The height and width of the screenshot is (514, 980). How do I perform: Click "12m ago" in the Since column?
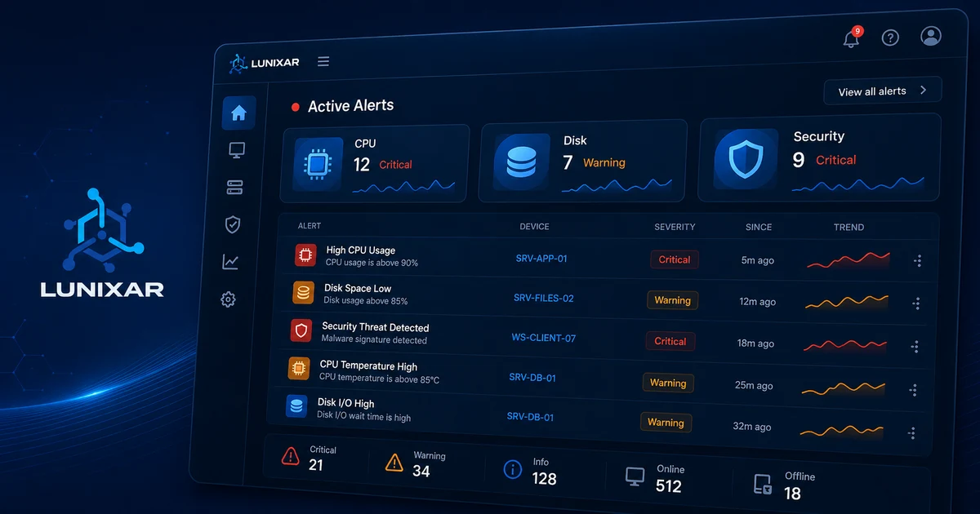pos(757,302)
